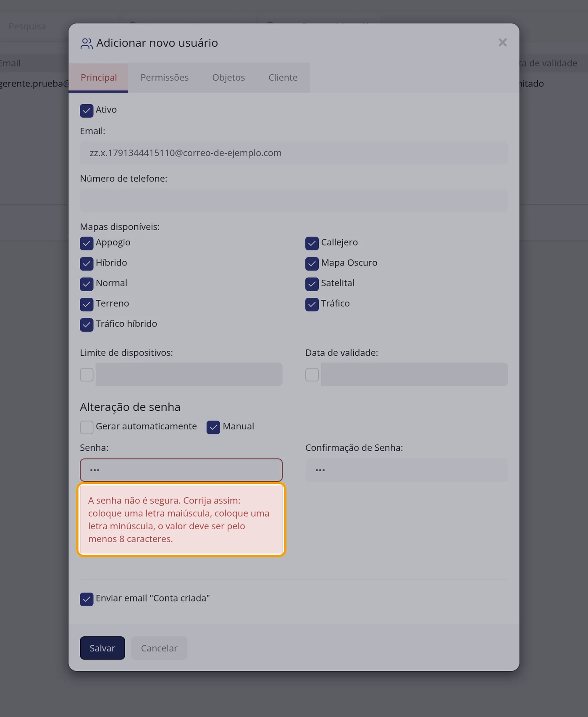Uncheck the Tráfico map checkbox
588x717 pixels.
(x=312, y=304)
